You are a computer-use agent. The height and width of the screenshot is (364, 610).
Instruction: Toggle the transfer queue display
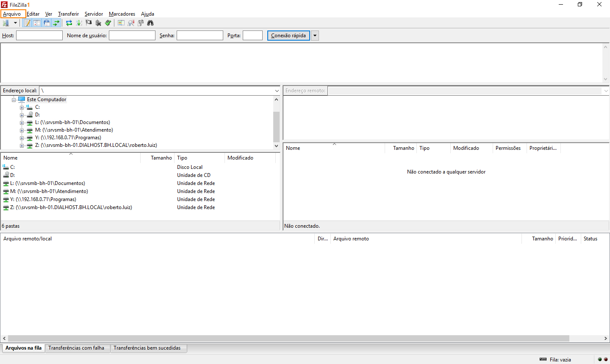click(56, 23)
